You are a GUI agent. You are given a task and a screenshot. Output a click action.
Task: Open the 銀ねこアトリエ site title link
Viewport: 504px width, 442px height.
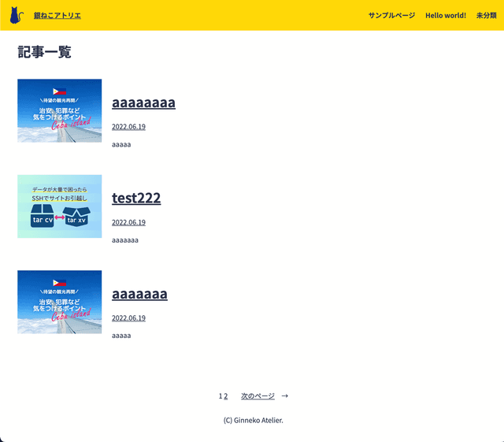[x=57, y=16]
